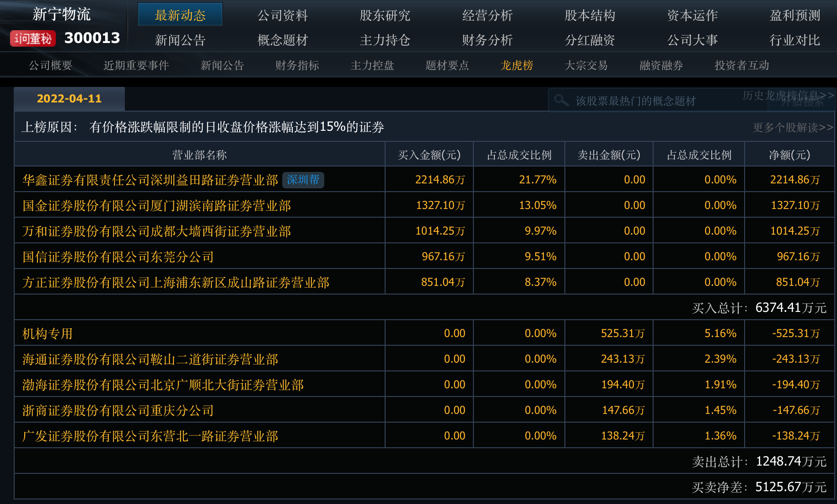Click the 新宁物流 stock name
Viewport: 837px width, 504px height.
pos(62,14)
